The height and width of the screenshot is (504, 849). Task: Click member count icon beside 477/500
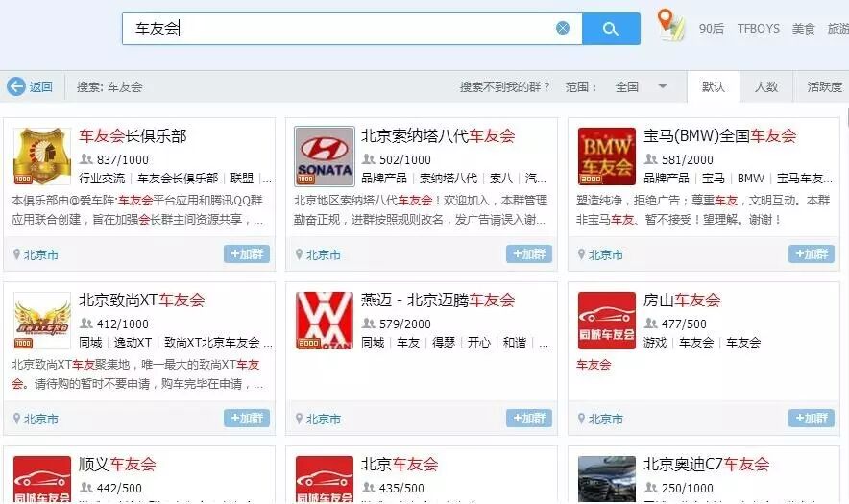point(650,324)
